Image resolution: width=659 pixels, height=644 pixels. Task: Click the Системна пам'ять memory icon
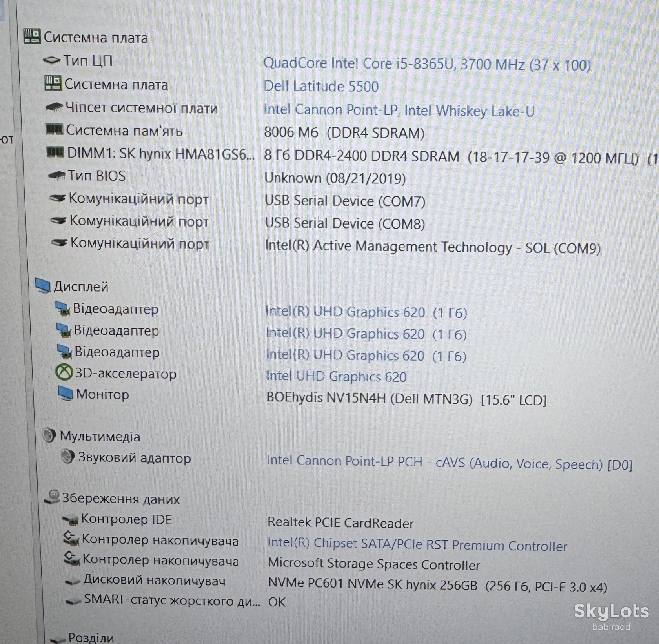[x=55, y=129]
